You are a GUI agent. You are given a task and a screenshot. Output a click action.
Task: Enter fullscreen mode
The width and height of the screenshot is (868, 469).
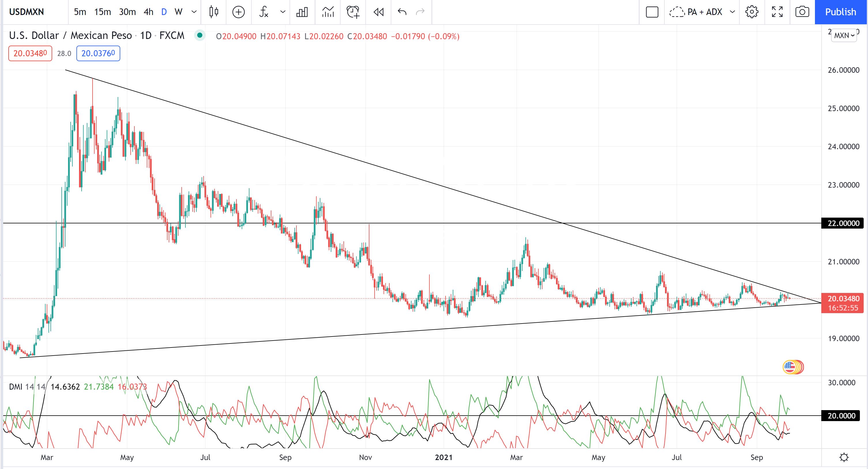[777, 12]
